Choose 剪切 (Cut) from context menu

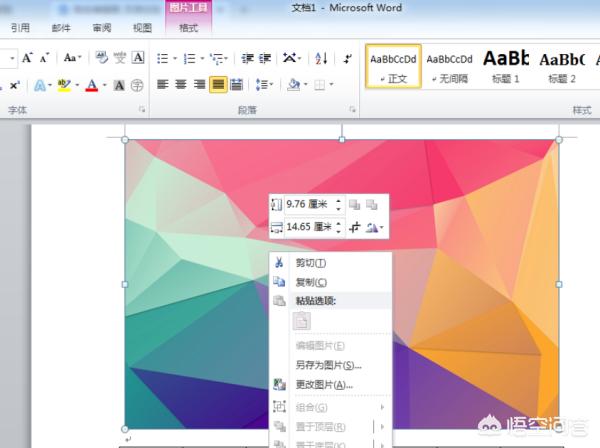[311, 262]
